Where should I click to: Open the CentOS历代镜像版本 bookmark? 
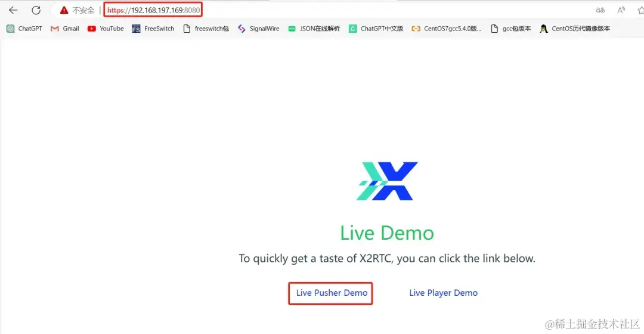pyautogui.click(x=575, y=29)
